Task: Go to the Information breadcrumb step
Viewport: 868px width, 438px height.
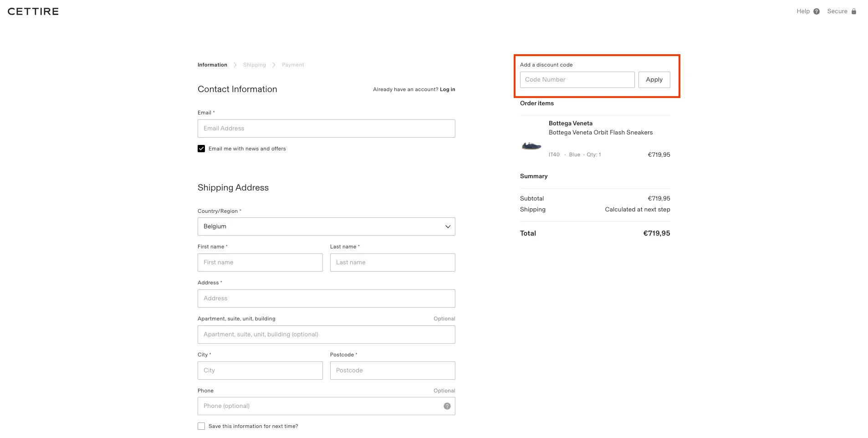Action: [212, 65]
